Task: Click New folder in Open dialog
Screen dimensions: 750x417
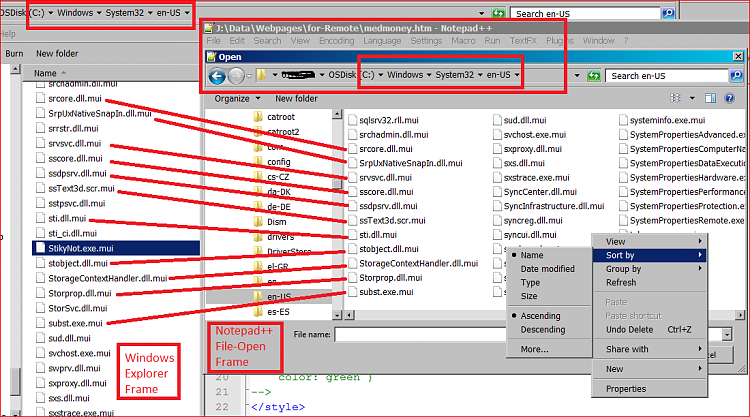Action: (x=296, y=99)
